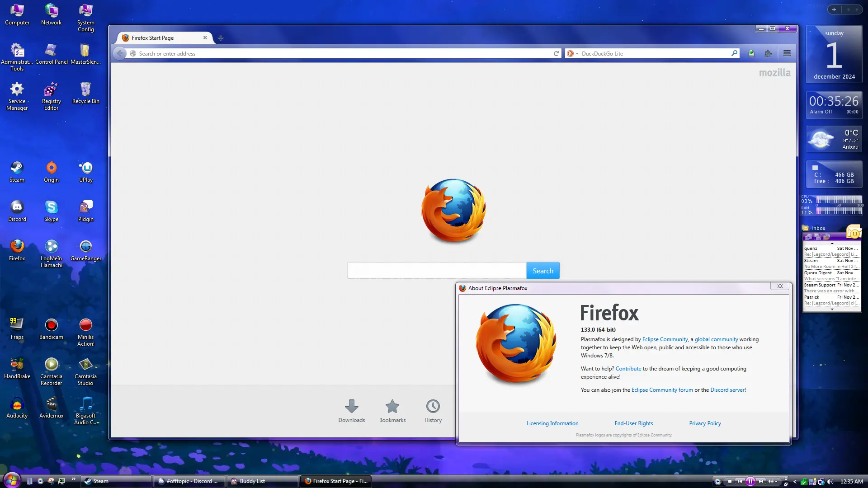This screenshot has height=488, width=868.
Task: Click the magnifier in DuckDuckGo Lite search box
Action: coord(734,53)
